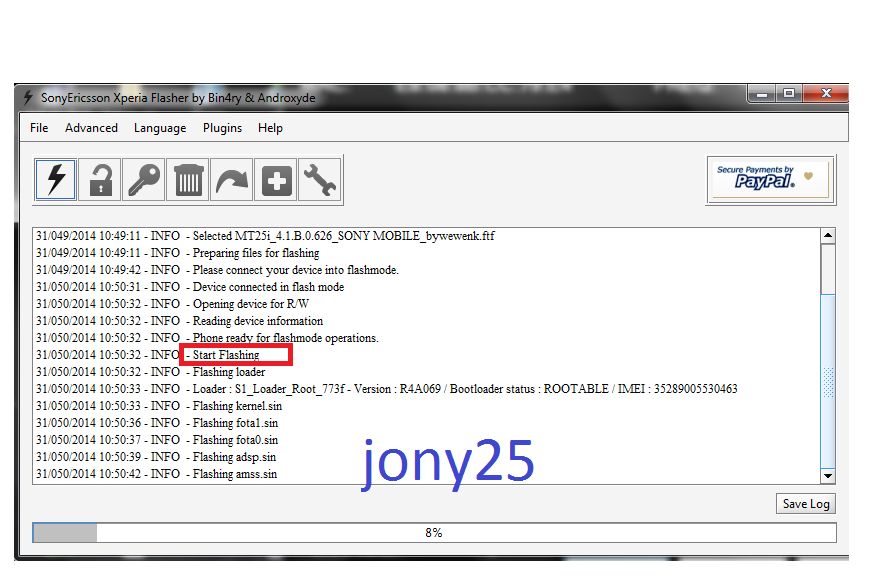The height and width of the screenshot is (587, 887).
Task: Open the Language menu
Action: point(160,128)
